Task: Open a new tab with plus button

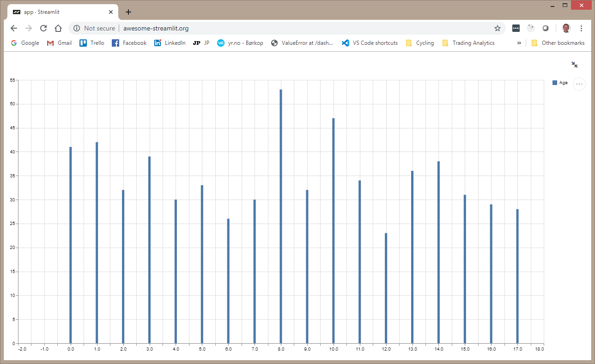Action: [x=128, y=12]
